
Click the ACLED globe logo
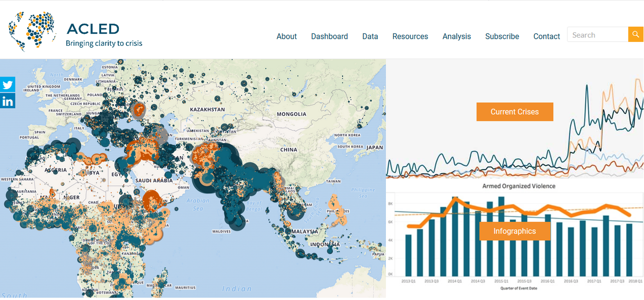32,32
